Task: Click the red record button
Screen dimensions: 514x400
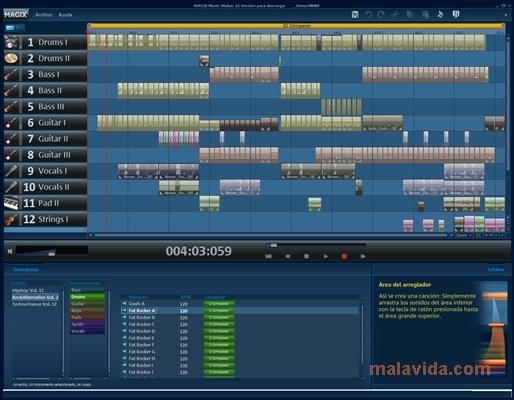Action: pyautogui.click(x=344, y=256)
